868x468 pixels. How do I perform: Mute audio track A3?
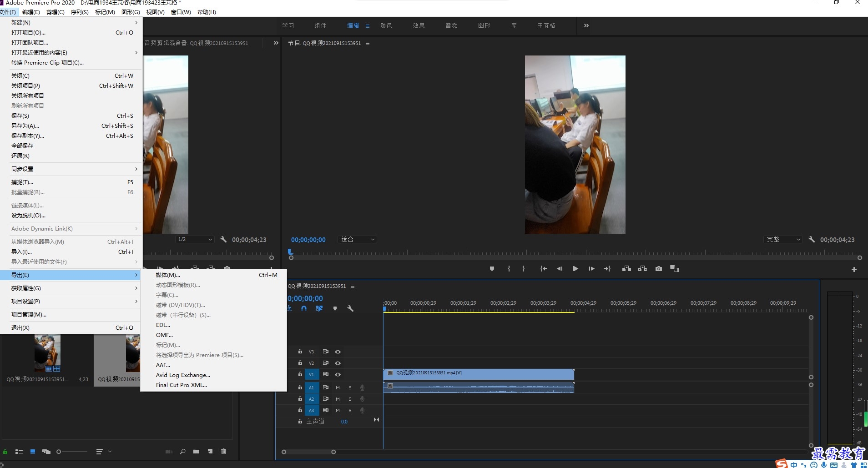tap(338, 410)
